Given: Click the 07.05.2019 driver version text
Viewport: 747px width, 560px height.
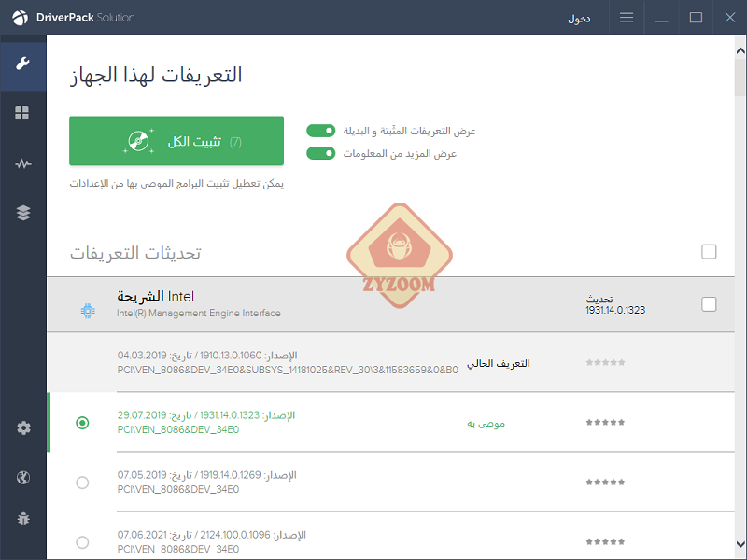Looking at the screenshot, I should click(206, 475).
